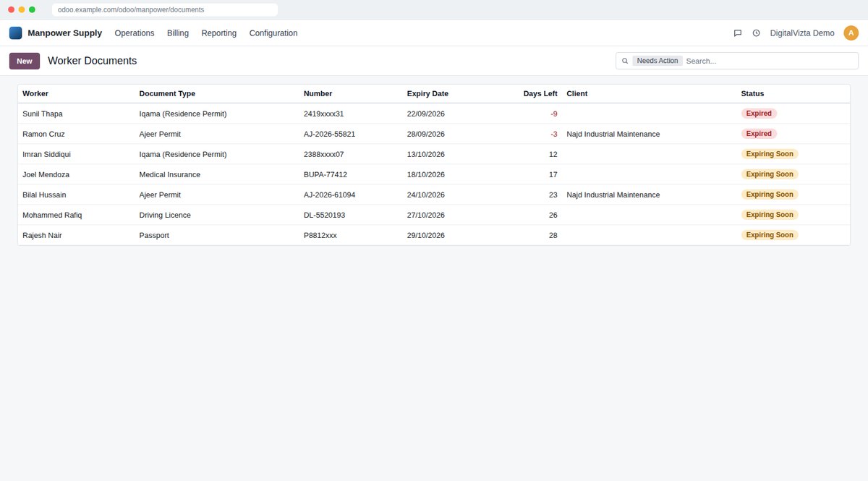Open the Reporting menu
The width and height of the screenshot is (868, 481).
click(219, 33)
